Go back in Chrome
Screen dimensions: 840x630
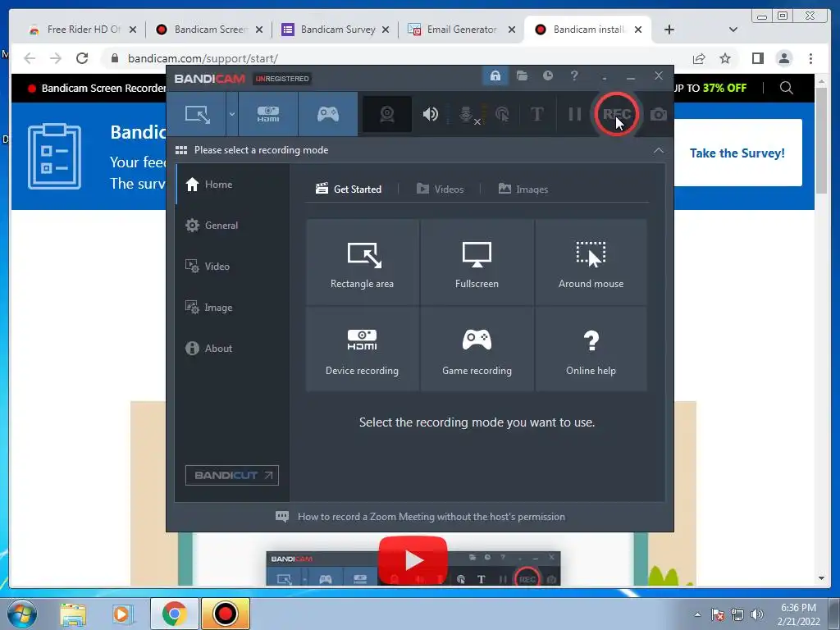click(30, 58)
